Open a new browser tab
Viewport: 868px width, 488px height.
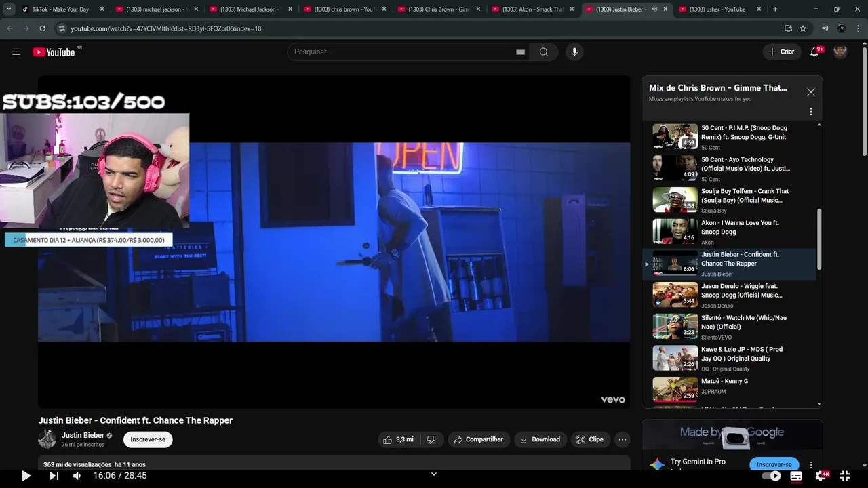click(x=775, y=9)
